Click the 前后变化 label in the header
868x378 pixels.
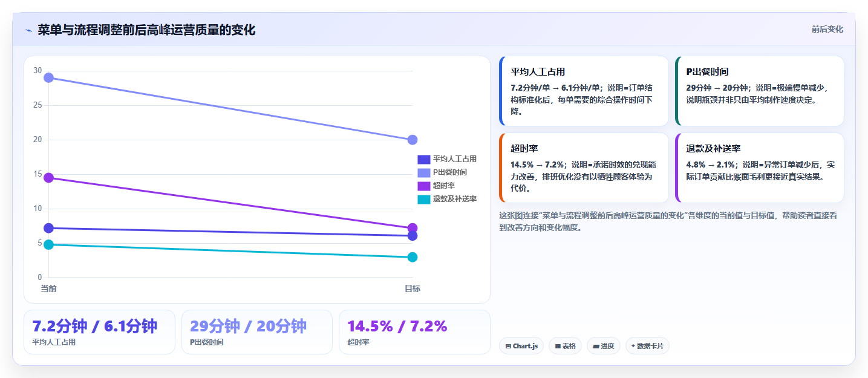click(x=827, y=30)
